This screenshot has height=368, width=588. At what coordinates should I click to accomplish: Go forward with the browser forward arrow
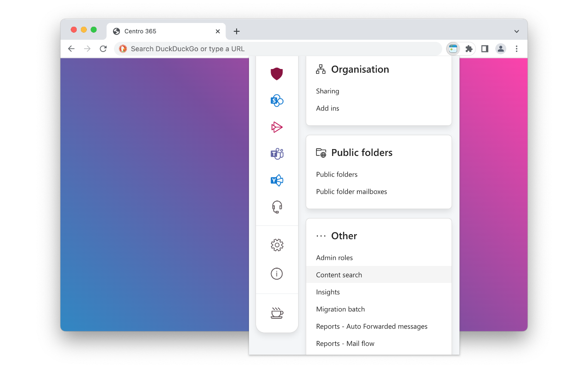tap(87, 49)
